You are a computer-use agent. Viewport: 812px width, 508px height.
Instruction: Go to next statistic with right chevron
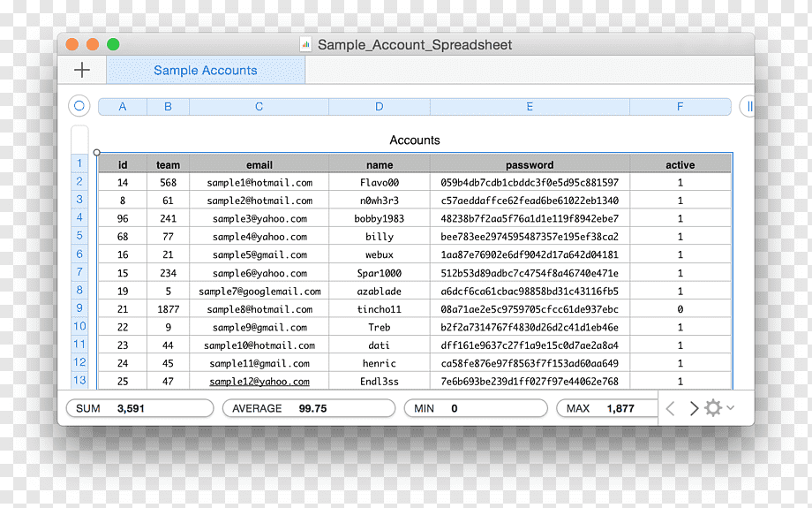694,408
